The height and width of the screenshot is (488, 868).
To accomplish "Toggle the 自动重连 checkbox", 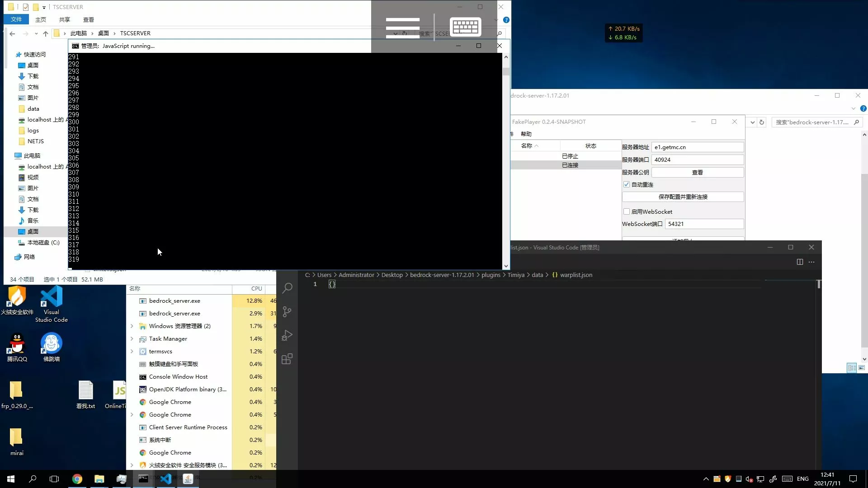I will coord(627,184).
